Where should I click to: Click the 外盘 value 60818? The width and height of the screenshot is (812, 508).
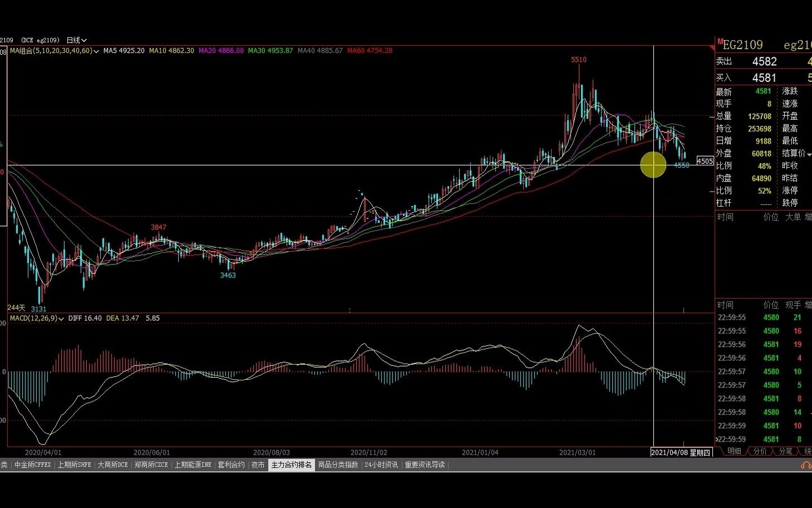pyautogui.click(x=761, y=154)
